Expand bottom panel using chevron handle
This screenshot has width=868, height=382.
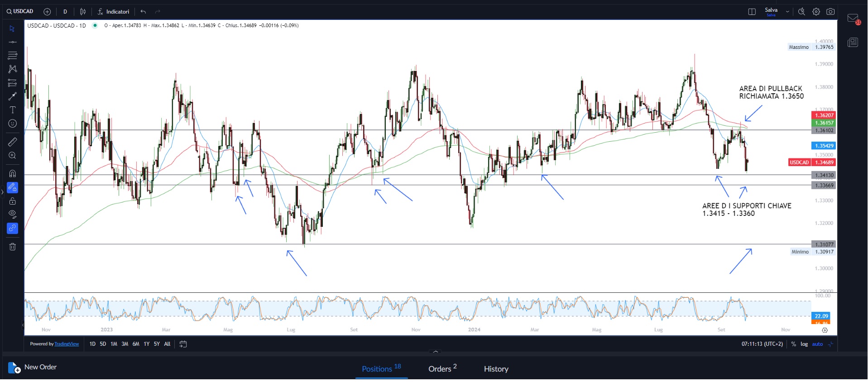pyautogui.click(x=436, y=352)
